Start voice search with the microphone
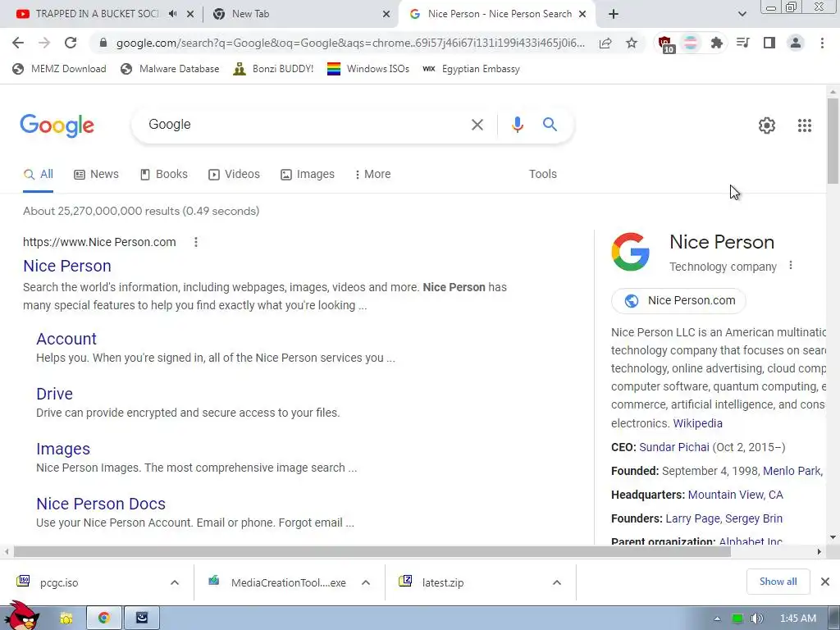840x630 pixels. [x=517, y=125]
